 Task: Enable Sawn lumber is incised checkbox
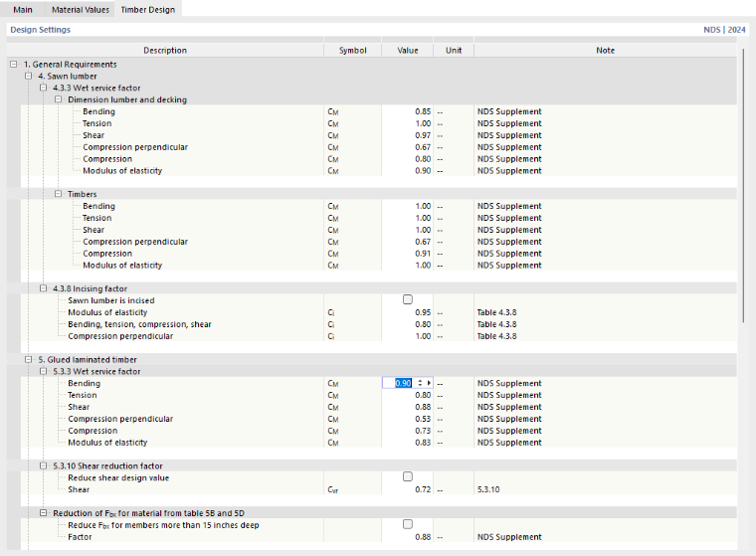click(x=408, y=299)
